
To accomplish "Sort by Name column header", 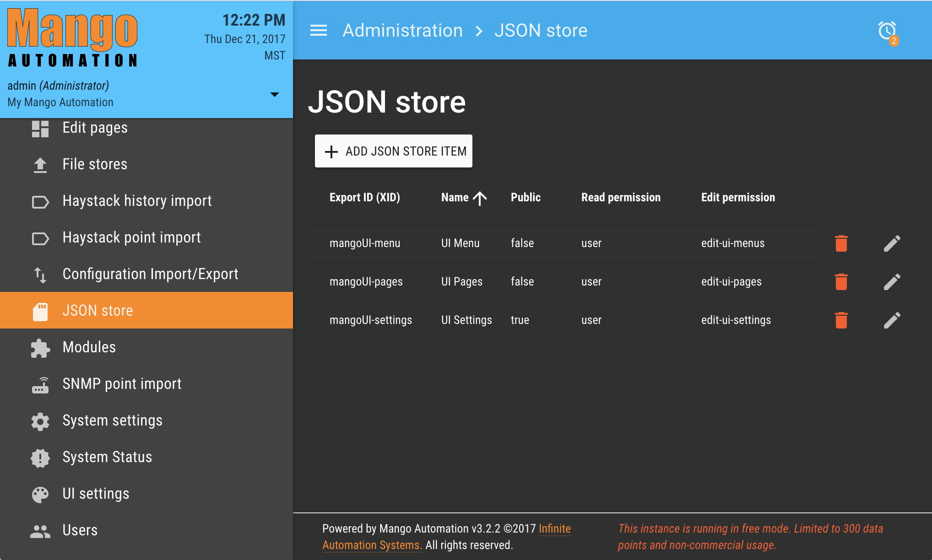I will click(x=455, y=197).
